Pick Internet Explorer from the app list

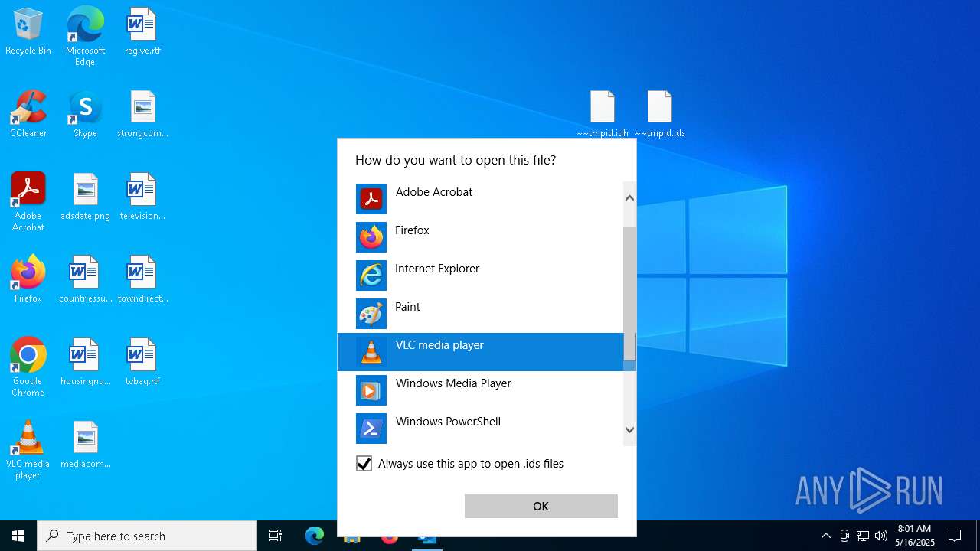click(481, 275)
